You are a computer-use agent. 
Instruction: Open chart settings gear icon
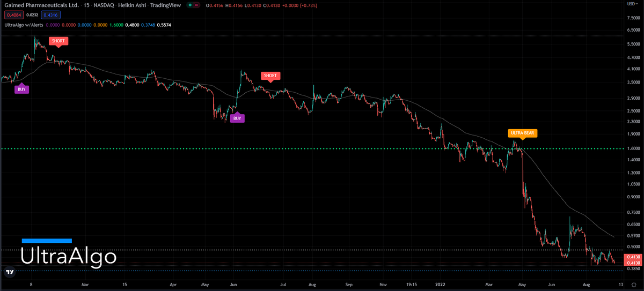point(634,285)
